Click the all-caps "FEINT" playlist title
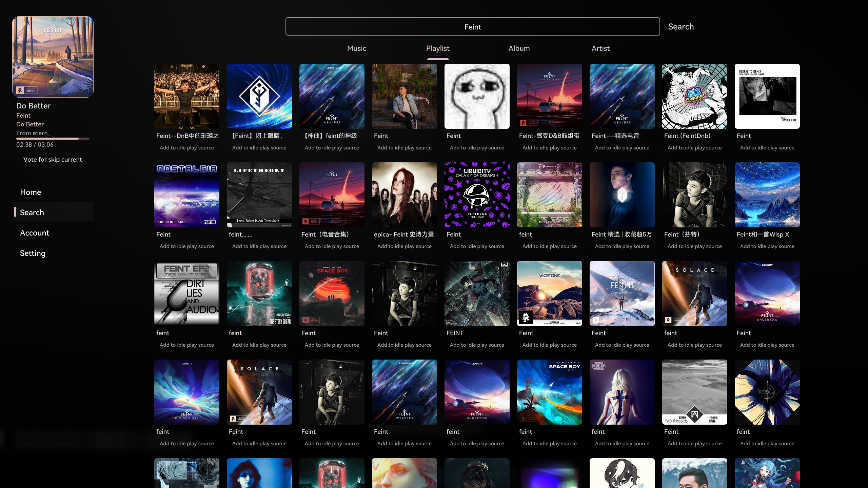Viewport: 868px width, 488px height. tap(455, 333)
